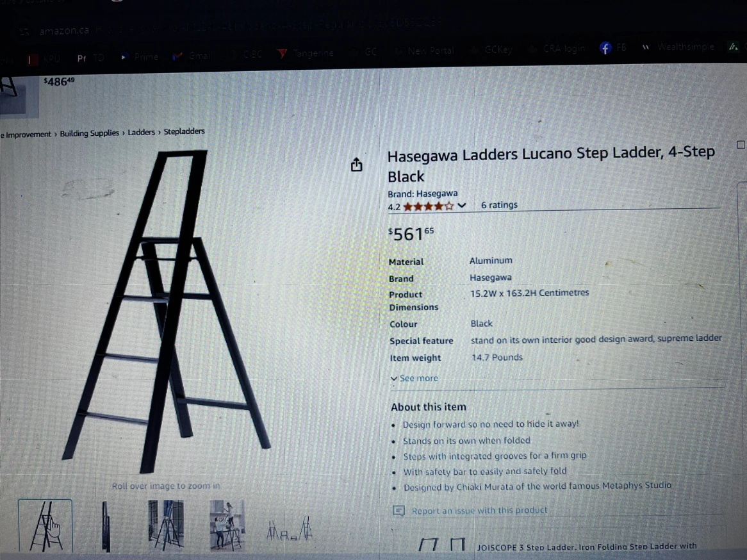Go to Ladders breadcrumb category
The image size is (747, 560).
coord(141,132)
